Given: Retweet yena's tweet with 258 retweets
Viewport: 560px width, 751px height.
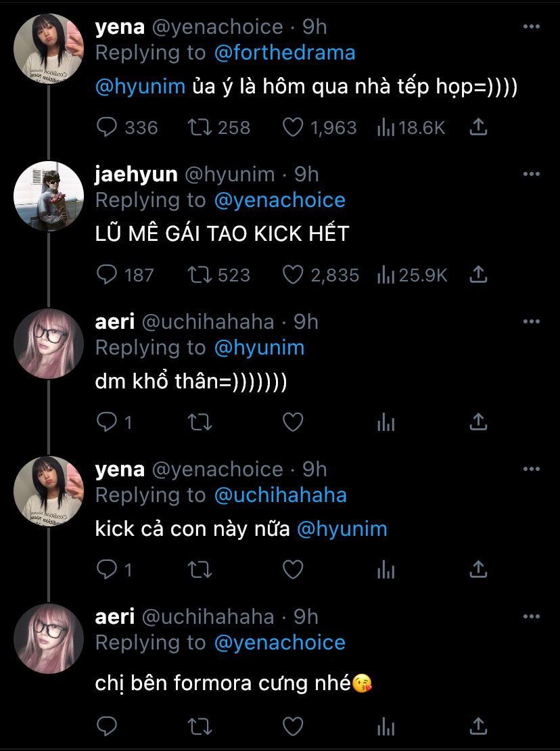Looking at the screenshot, I should 199,127.
